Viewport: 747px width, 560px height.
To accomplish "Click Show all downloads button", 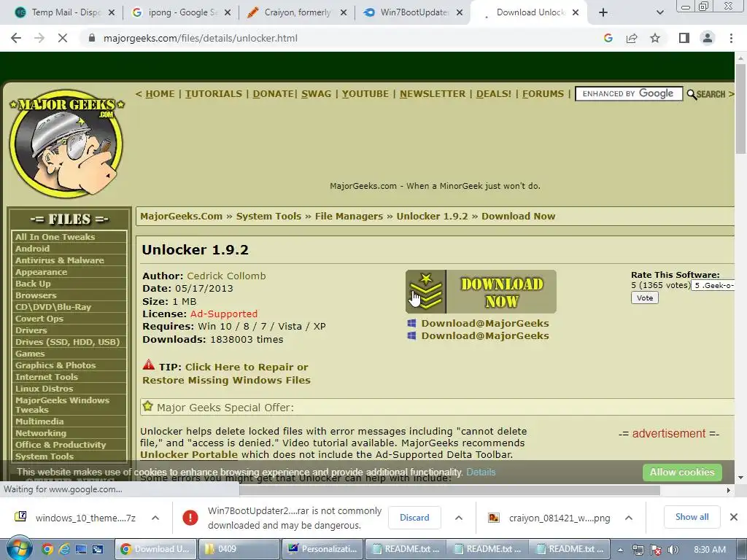I will coord(692,517).
